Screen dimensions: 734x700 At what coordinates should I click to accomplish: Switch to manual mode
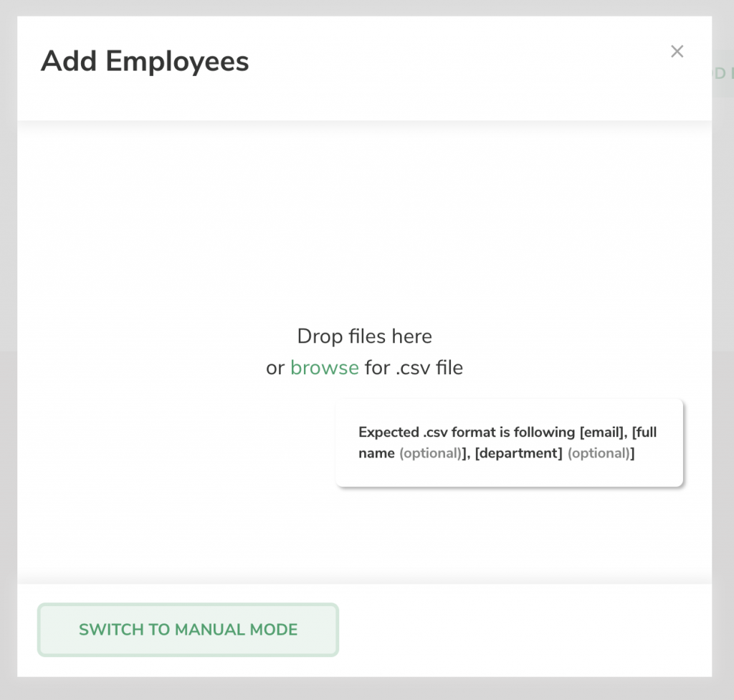pyautogui.click(x=189, y=629)
